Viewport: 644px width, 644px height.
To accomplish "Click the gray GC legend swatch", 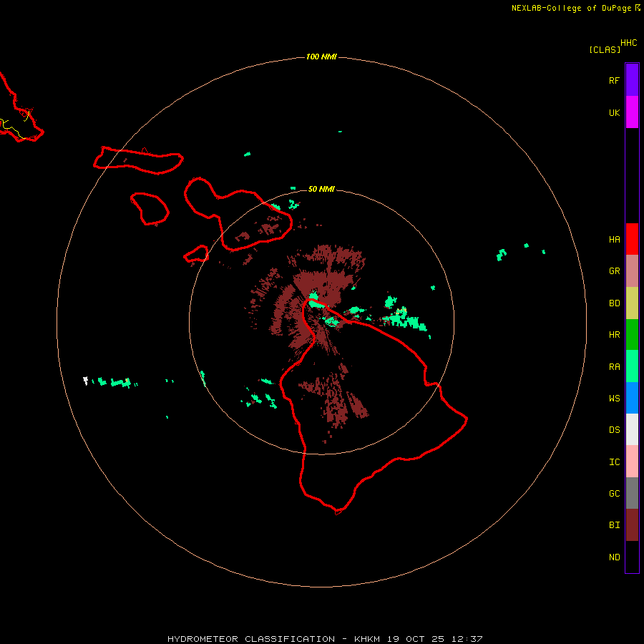I will coord(632,493).
